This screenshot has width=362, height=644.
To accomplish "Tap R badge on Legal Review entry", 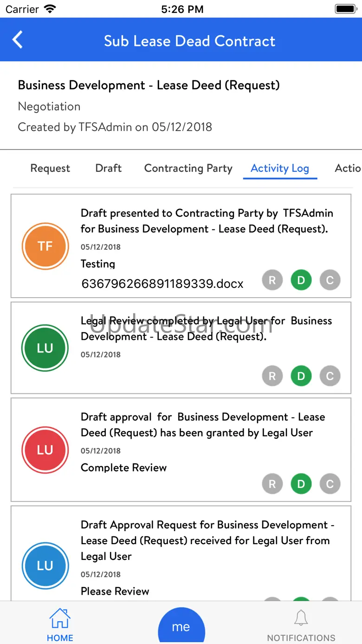I will pos(272,376).
